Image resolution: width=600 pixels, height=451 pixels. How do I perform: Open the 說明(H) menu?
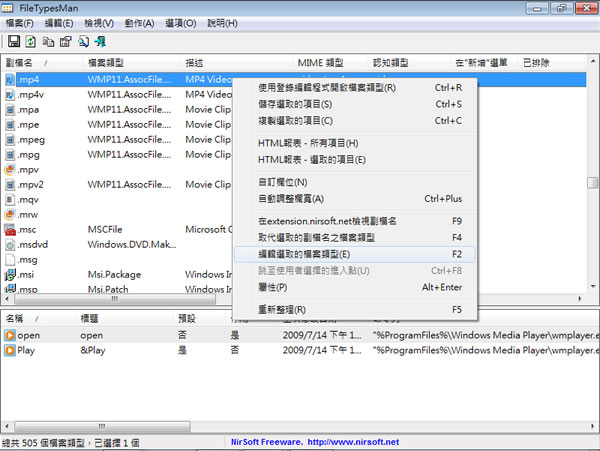222,23
